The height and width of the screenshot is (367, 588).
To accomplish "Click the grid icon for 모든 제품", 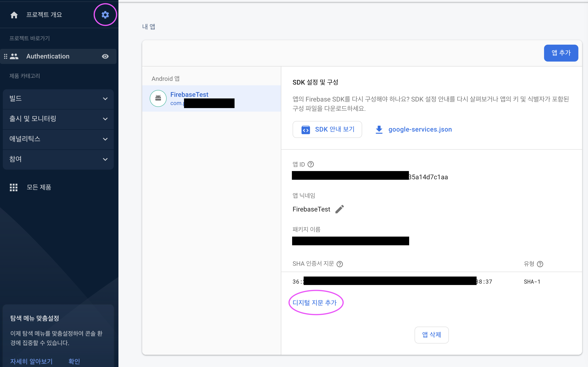I will [14, 187].
